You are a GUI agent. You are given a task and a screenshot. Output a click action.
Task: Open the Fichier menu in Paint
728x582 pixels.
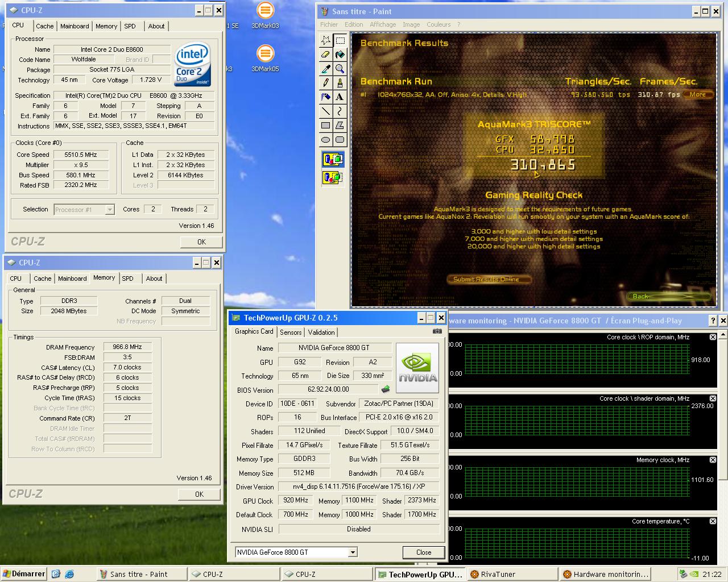click(329, 24)
